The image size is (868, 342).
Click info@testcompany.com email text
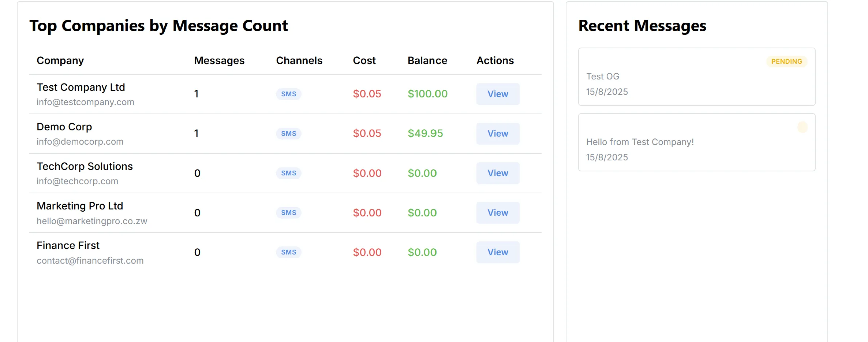pos(85,102)
